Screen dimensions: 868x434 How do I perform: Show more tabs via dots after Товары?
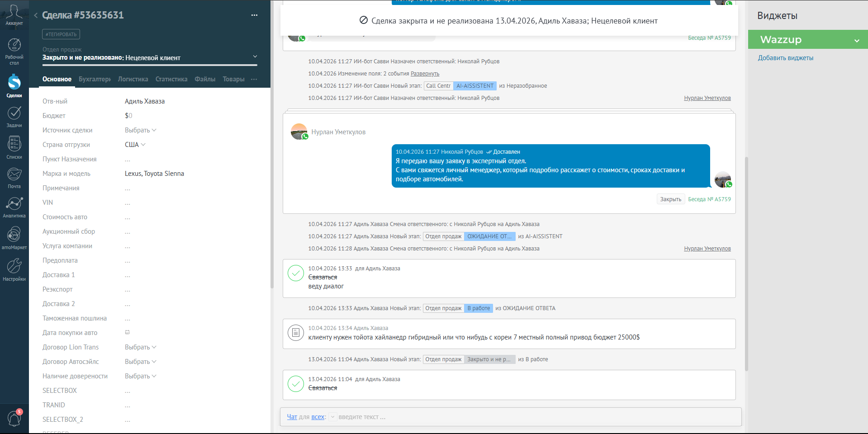[x=254, y=79]
